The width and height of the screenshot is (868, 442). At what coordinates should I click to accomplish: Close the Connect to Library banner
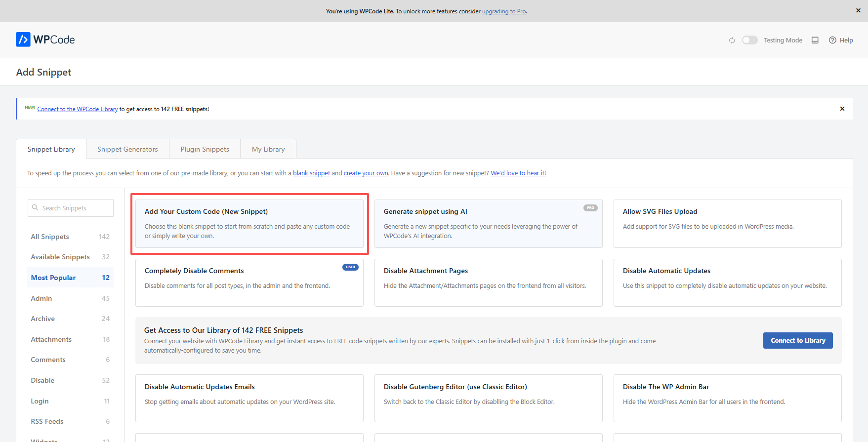click(842, 109)
